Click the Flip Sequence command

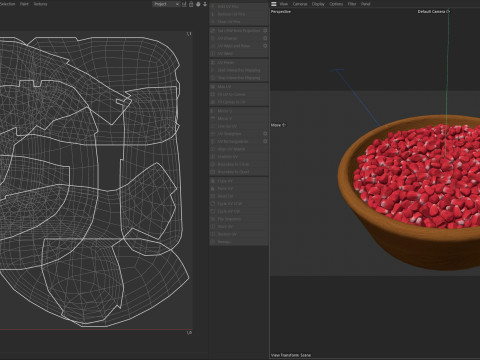tap(239, 219)
